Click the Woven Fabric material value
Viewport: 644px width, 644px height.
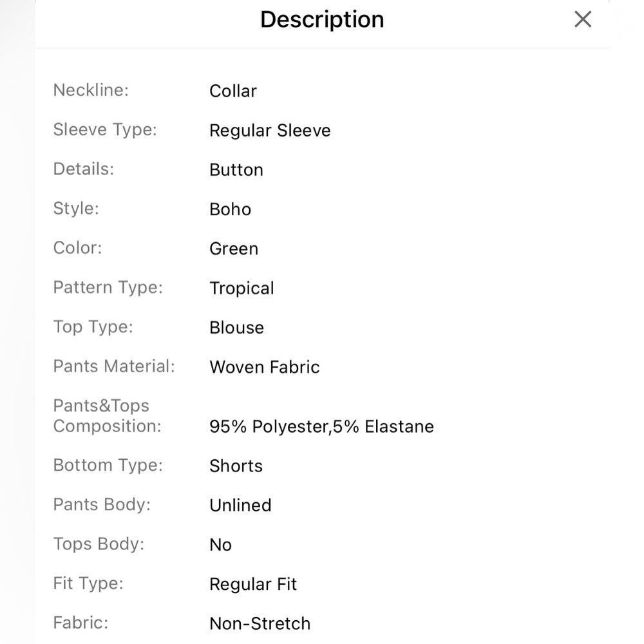pyautogui.click(x=265, y=367)
